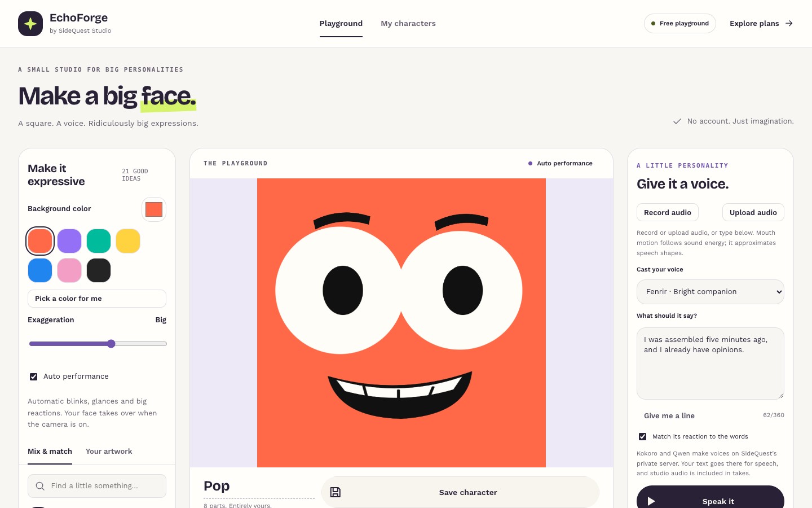Viewport: 812px width, 508px height.
Task: Select the purple color swatch
Action: pos(69,241)
